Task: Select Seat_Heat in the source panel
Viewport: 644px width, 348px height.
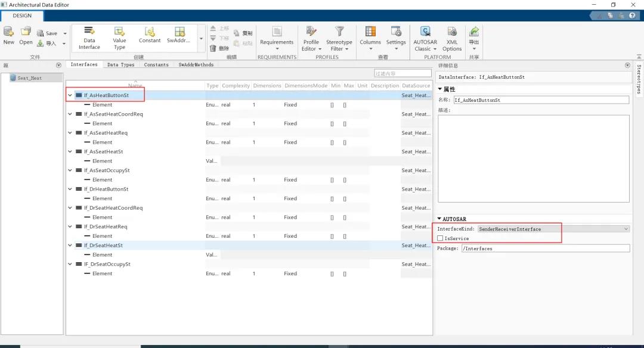Action: [29, 78]
